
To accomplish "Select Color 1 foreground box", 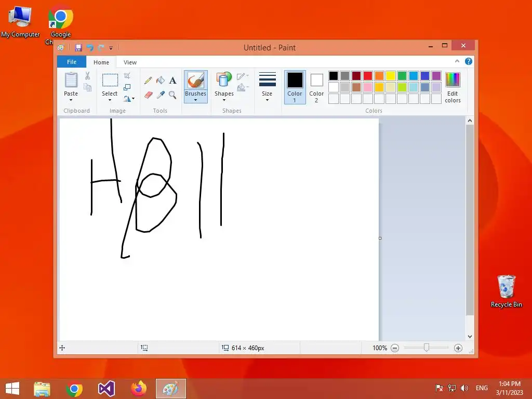I will pos(295,87).
